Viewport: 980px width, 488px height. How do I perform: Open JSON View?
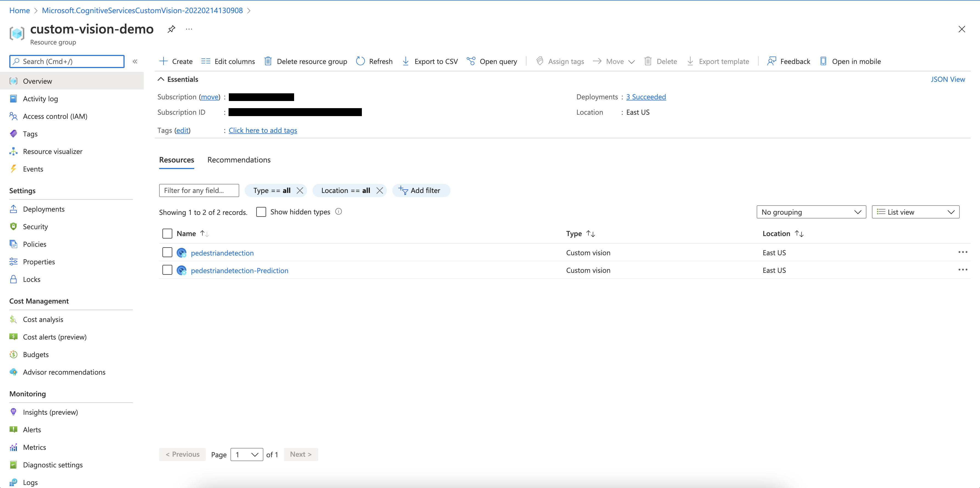(x=948, y=79)
